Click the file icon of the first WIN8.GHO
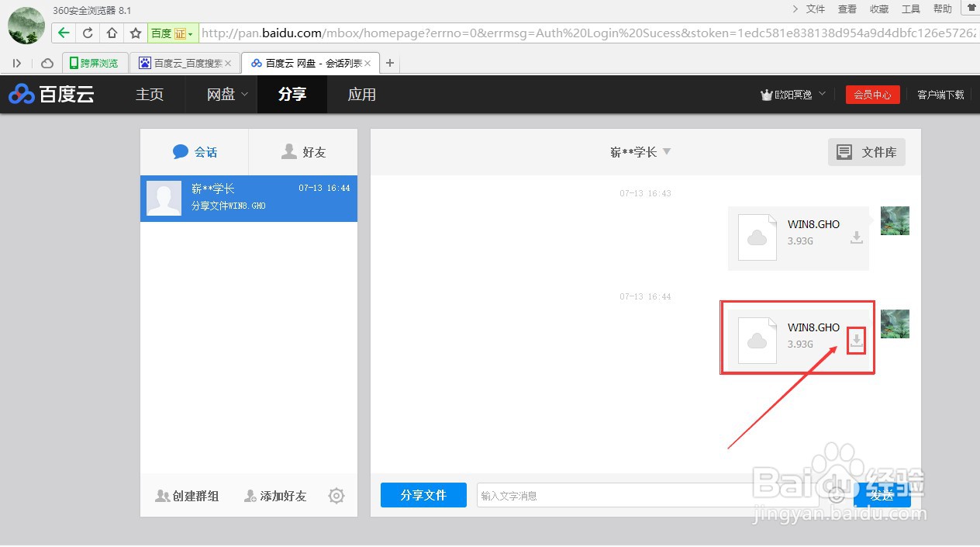This screenshot has width=980, height=547. (x=757, y=237)
